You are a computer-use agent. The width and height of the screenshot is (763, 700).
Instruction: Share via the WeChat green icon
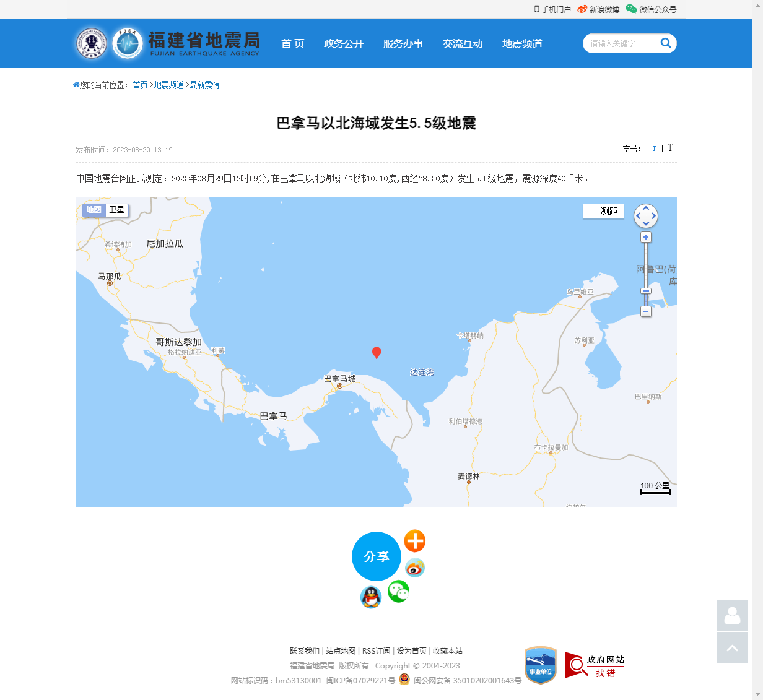[x=398, y=592]
